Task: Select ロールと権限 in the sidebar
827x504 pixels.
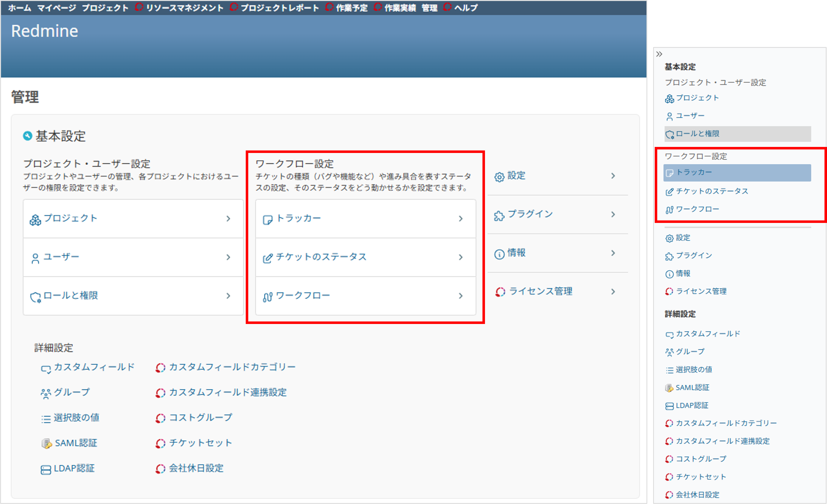Action: pyautogui.click(x=737, y=134)
